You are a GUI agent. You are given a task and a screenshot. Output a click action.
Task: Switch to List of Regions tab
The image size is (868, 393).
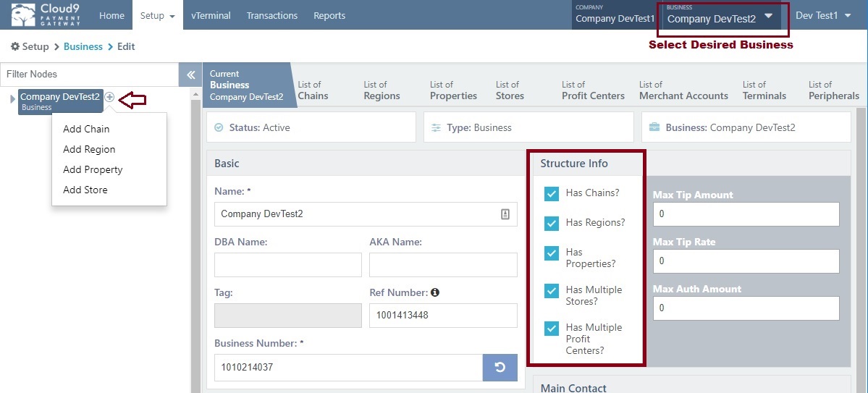point(382,90)
